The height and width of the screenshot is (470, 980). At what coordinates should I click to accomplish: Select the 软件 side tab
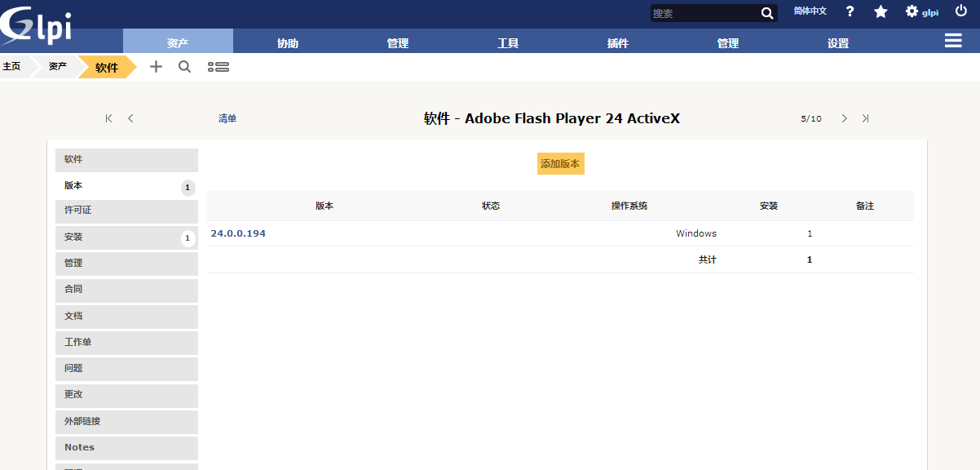click(126, 160)
